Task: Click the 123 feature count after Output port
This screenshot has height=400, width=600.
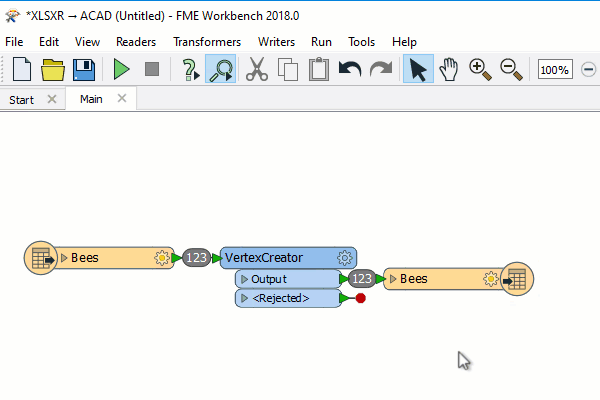Action: [x=362, y=279]
